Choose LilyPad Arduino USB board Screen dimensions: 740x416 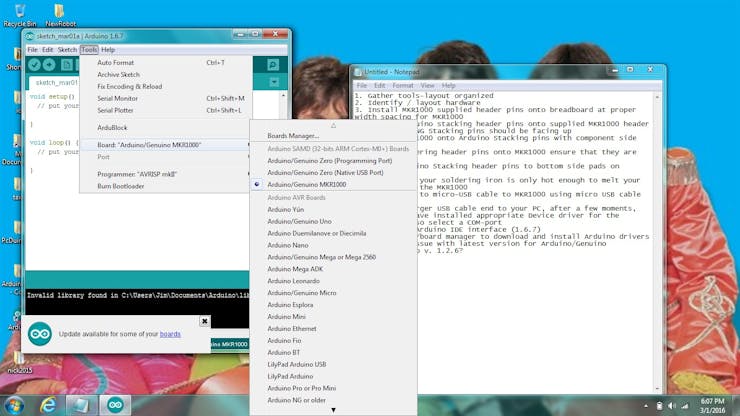333,364
